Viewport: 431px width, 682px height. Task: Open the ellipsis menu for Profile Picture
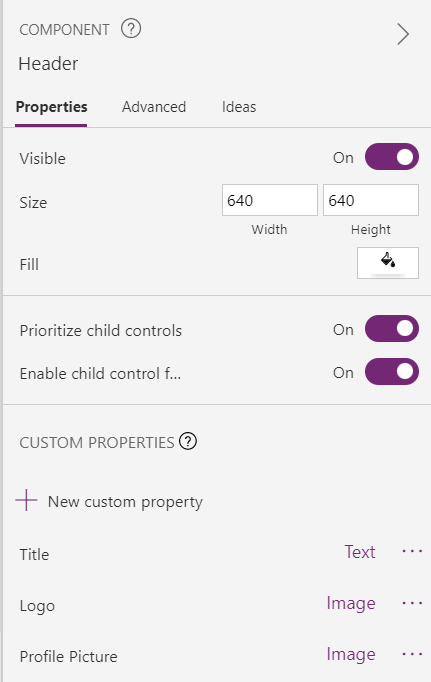click(x=412, y=655)
